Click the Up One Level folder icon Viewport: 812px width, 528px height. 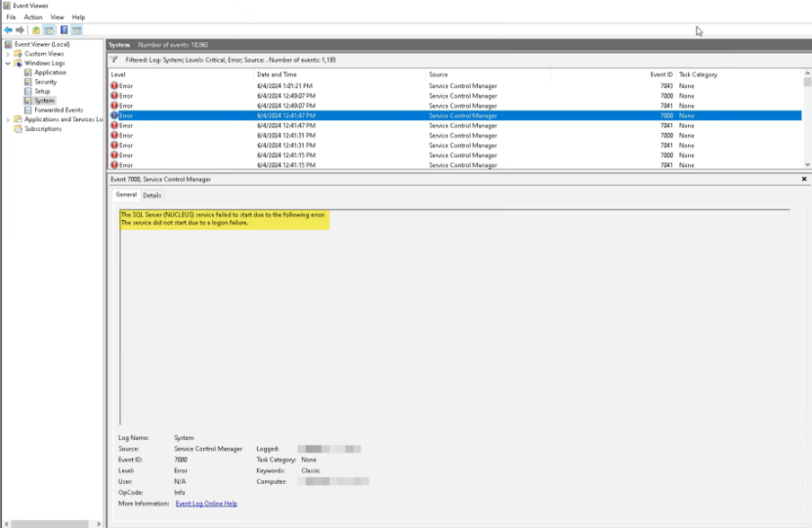[x=36, y=30]
